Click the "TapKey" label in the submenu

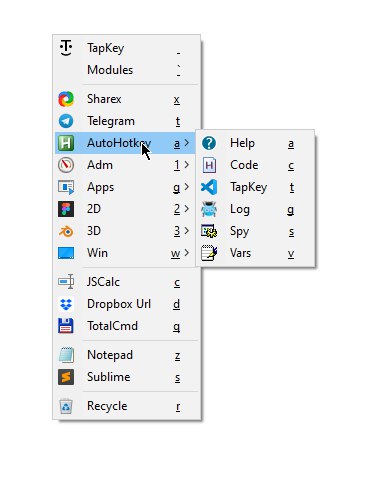point(248,188)
